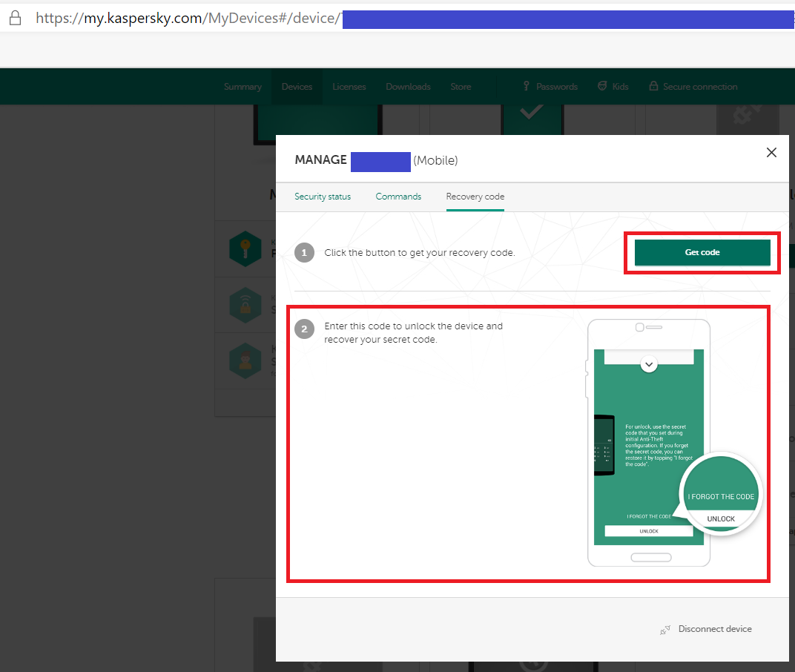
Task: Click the Passwords key icon in navbar
Action: pyautogui.click(x=527, y=86)
